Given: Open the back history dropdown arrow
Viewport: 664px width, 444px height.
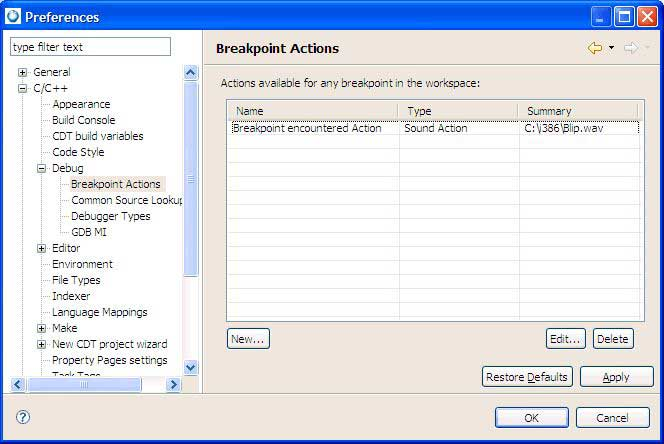Looking at the screenshot, I should coord(611,48).
